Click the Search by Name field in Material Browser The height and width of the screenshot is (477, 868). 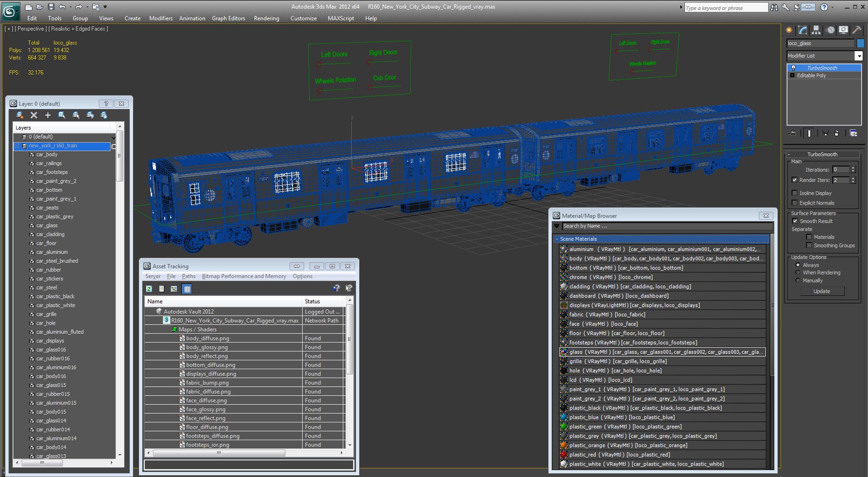tap(667, 226)
